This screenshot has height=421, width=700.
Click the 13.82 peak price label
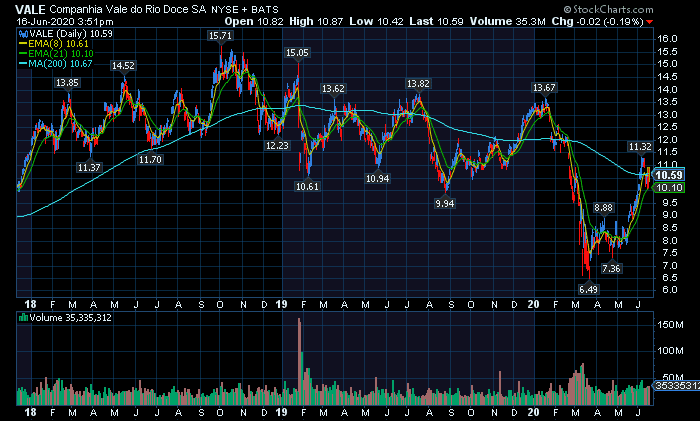tap(418, 83)
